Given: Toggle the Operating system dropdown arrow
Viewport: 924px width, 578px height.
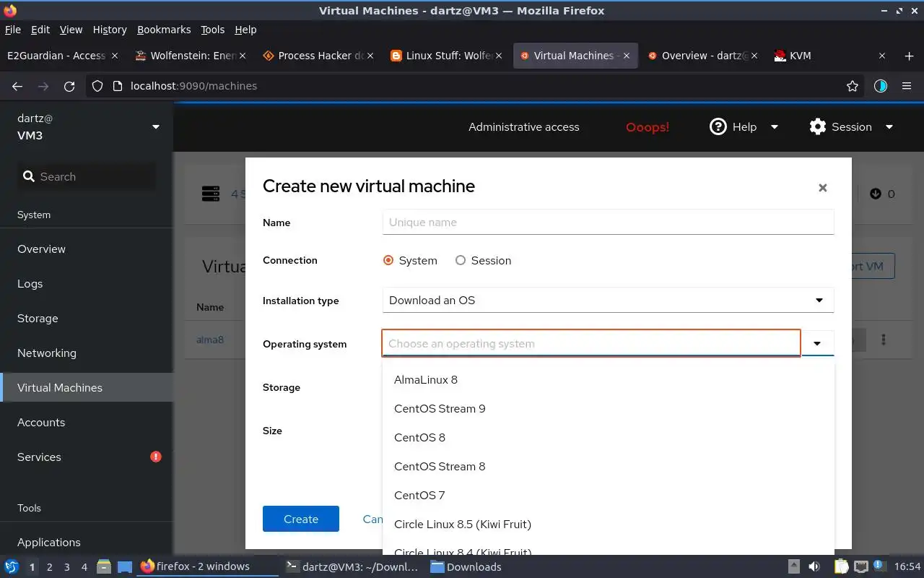Looking at the screenshot, I should point(818,344).
